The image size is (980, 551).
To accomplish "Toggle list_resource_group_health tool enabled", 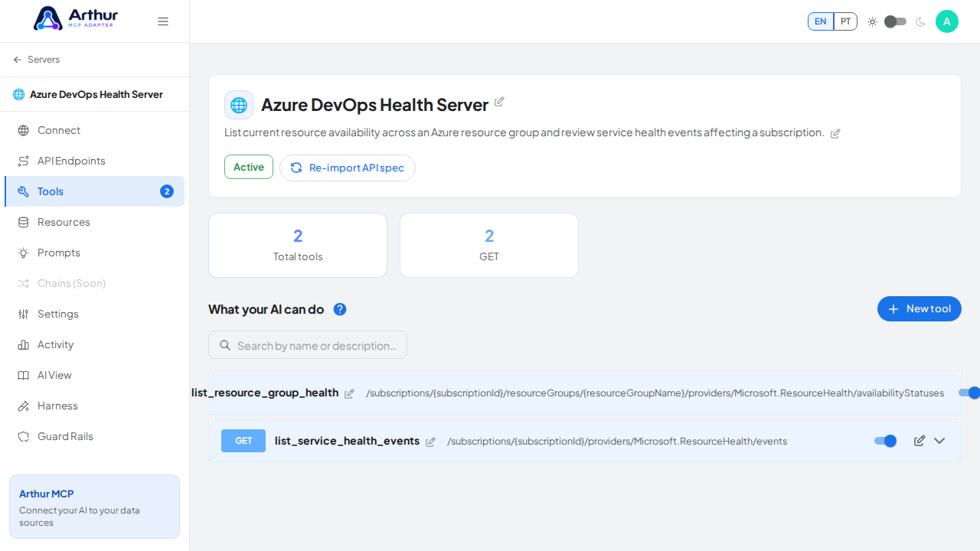I will 969,393.
